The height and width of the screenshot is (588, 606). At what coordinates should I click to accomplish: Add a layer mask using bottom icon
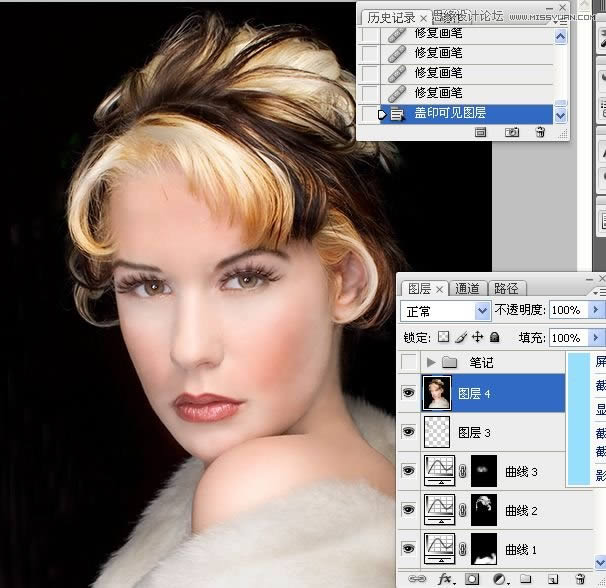(471, 579)
